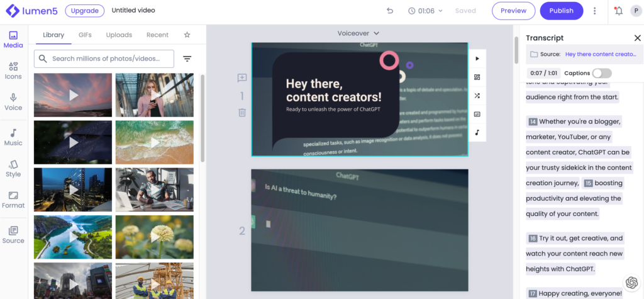
Task: Open notifications bell icon
Action: [x=619, y=11]
